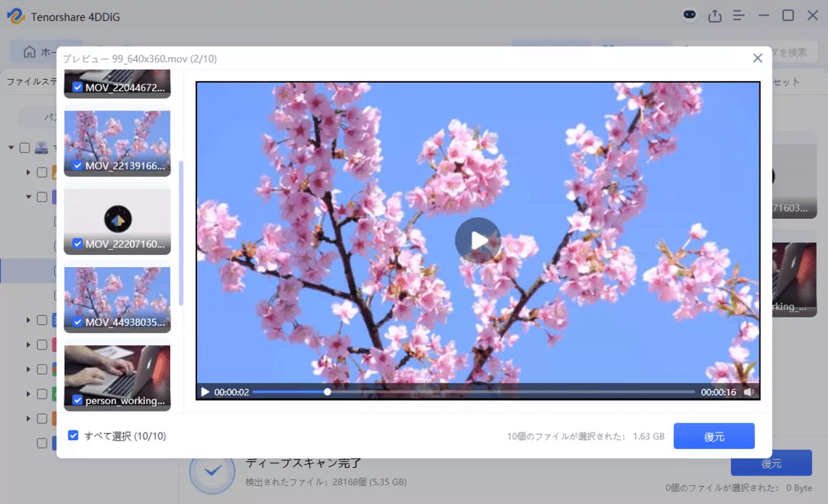The width and height of the screenshot is (828, 504).
Task: Click the speaker icon in the video player
Action: pyautogui.click(x=747, y=391)
